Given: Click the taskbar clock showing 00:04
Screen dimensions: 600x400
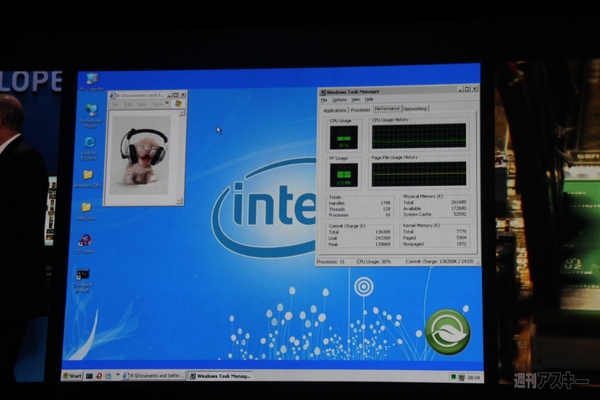Looking at the screenshot, I should pos(473,377).
